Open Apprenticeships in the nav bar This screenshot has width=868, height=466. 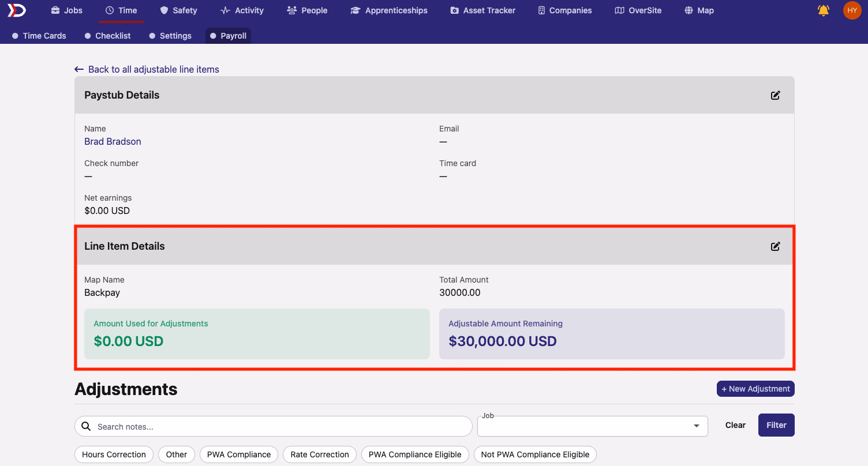pyautogui.click(x=388, y=10)
